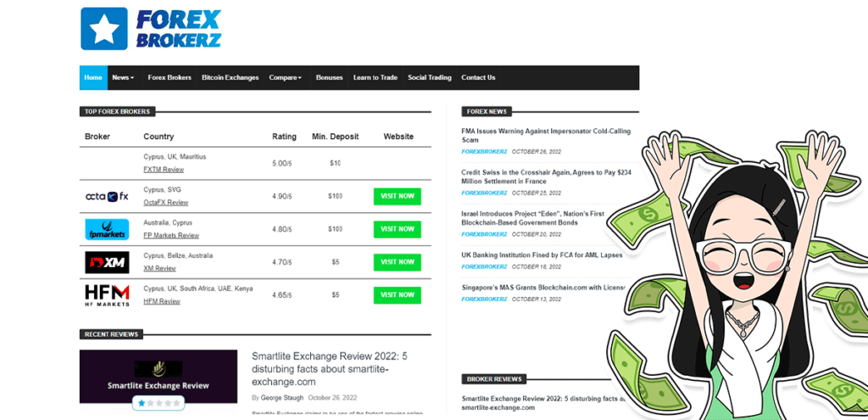Image resolution: width=868 pixels, height=420 pixels.
Task: Open Smartlite link under Broker Reviews
Action: tap(543, 403)
